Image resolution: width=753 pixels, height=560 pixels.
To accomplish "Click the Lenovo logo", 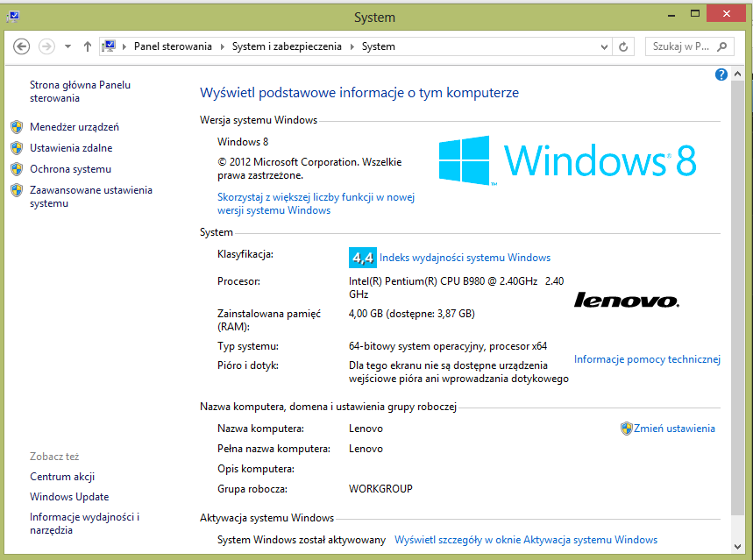I will click(627, 301).
